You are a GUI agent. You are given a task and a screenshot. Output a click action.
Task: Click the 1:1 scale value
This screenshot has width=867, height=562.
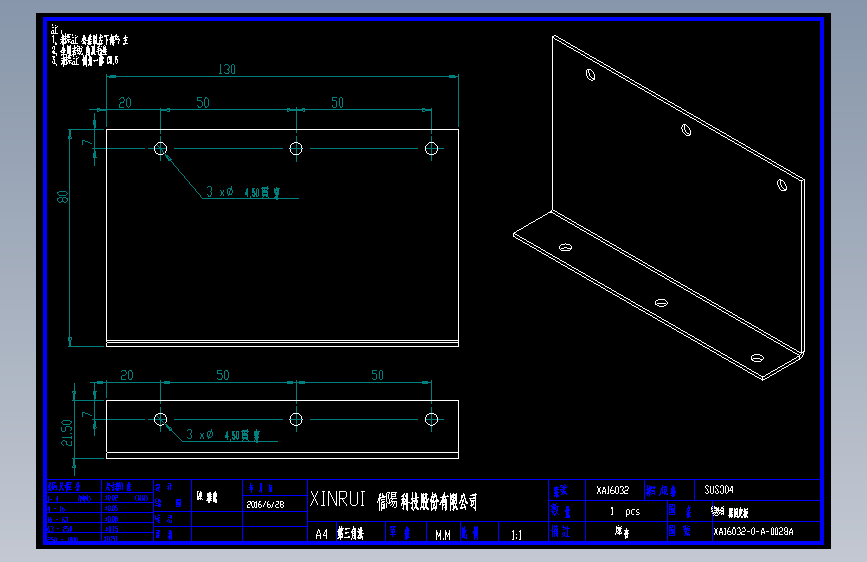pyautogui.click(x=516, y=535)
